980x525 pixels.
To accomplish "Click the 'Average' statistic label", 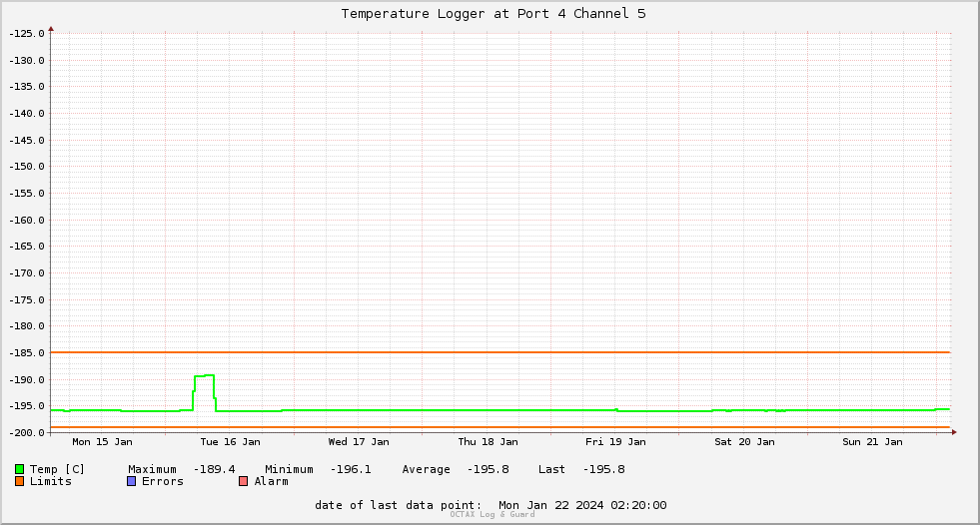I will pos(426,469).
